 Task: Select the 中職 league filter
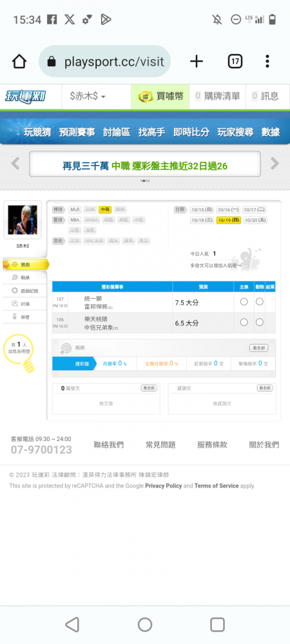pyautogui.click(x=105, y=209)
